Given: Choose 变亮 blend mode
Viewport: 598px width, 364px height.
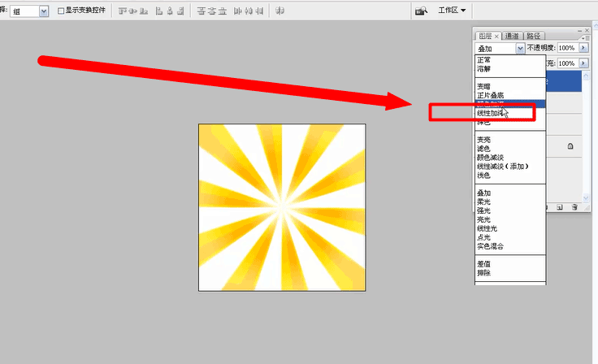Looking at the screenshot, I should tap(510, 140).
